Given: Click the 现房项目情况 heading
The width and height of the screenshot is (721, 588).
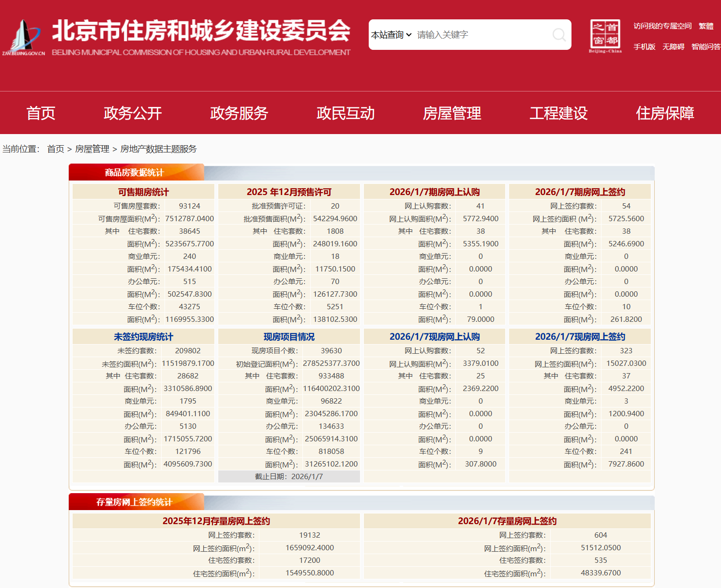Looking at the screenshot, I should [x=289, y=337].
